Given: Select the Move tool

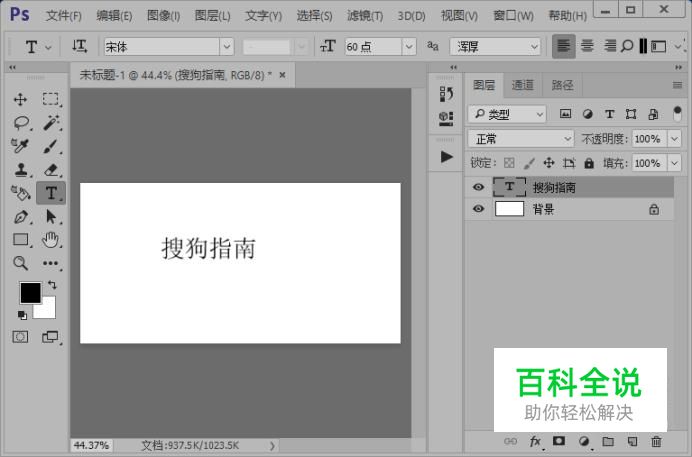Looking at the screenshot, I should tap(20, 99).
